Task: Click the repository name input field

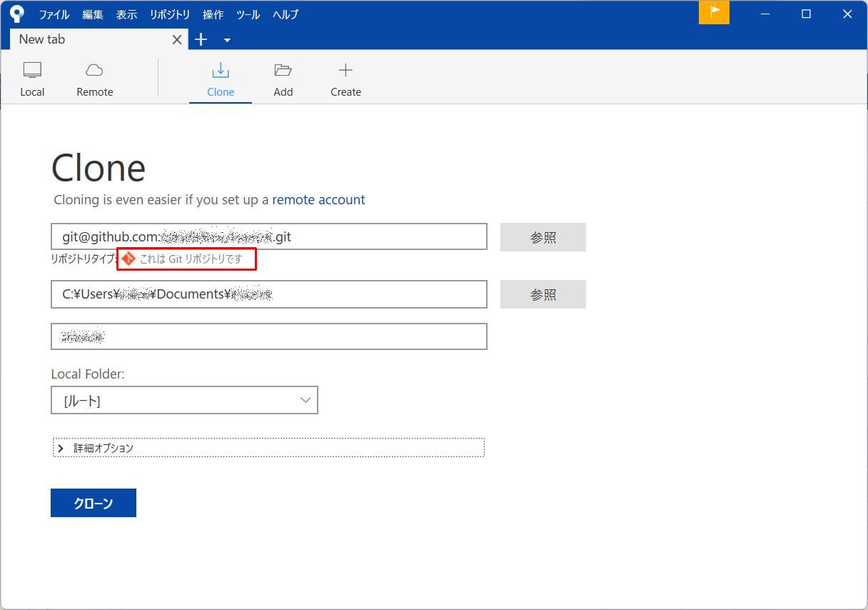Action: click(x=268, y=336)
